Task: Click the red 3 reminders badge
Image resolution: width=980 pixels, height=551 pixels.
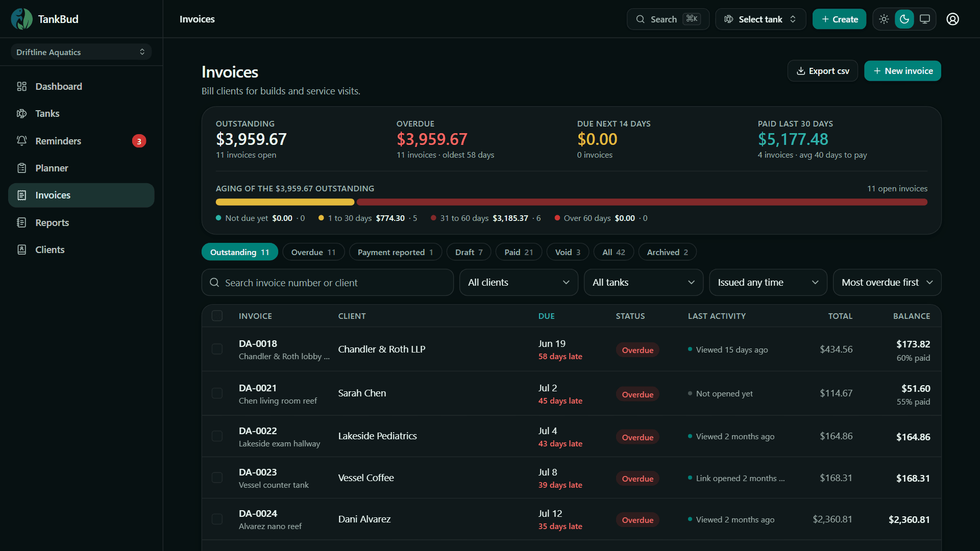Action: click(x=139, y=141)
